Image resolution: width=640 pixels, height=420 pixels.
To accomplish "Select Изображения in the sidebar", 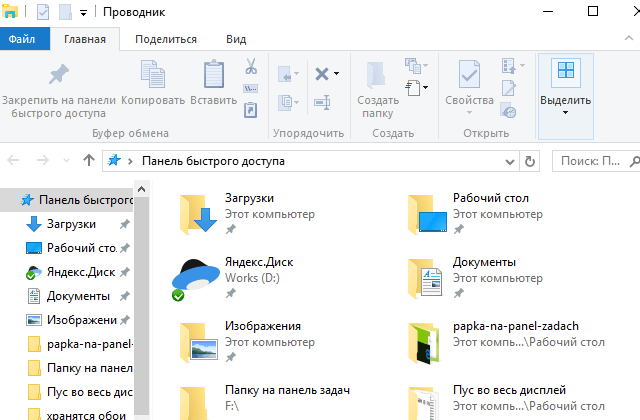I will [x=71, y=320].
